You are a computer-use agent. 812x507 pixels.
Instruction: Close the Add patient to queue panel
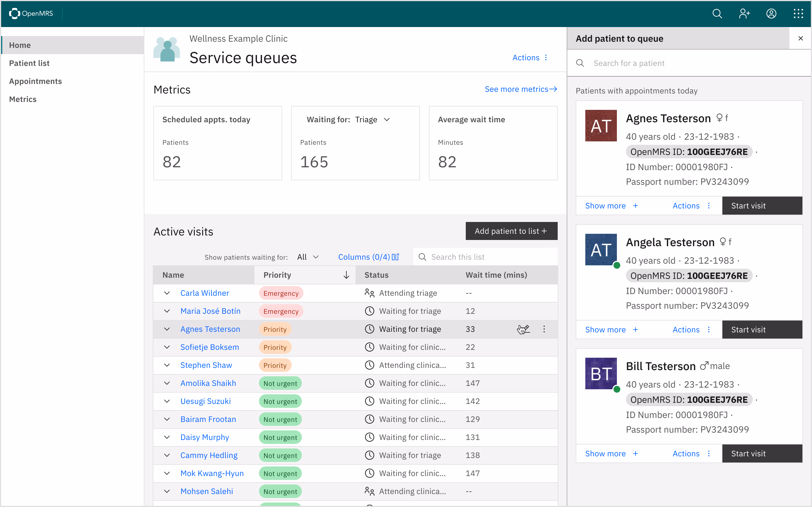[x=801, y=38]
